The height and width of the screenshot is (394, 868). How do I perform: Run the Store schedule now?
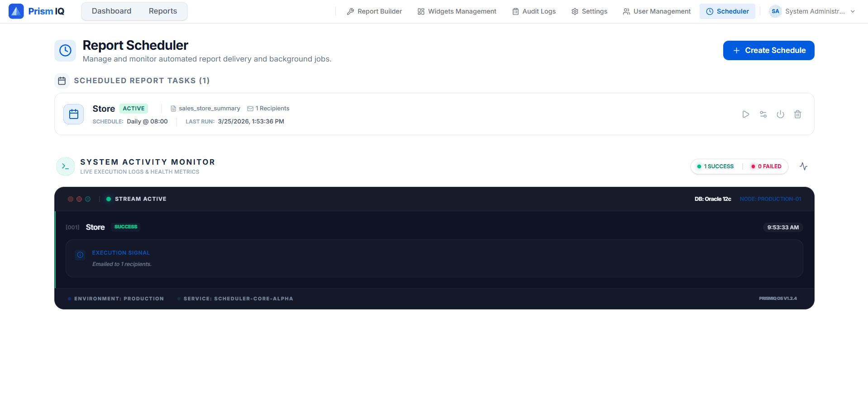pyautogui.click(x=746, y=114)
